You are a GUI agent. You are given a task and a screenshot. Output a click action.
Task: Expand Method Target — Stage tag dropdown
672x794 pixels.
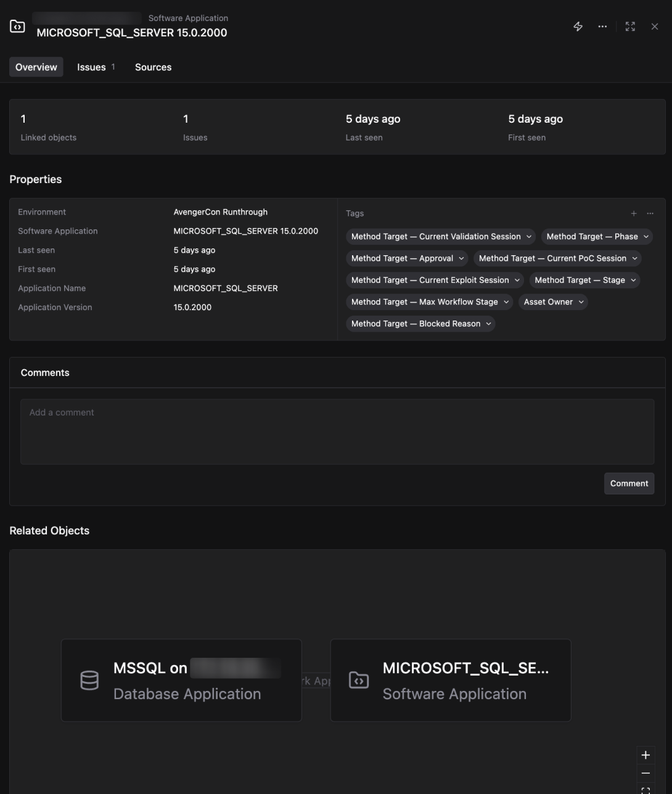pos(584,280)
